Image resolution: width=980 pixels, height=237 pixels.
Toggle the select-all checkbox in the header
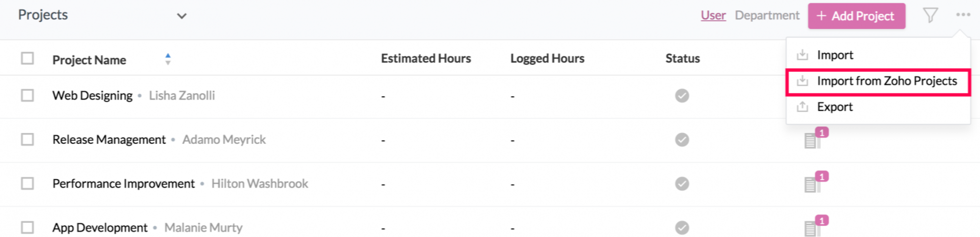coord(27,58)
